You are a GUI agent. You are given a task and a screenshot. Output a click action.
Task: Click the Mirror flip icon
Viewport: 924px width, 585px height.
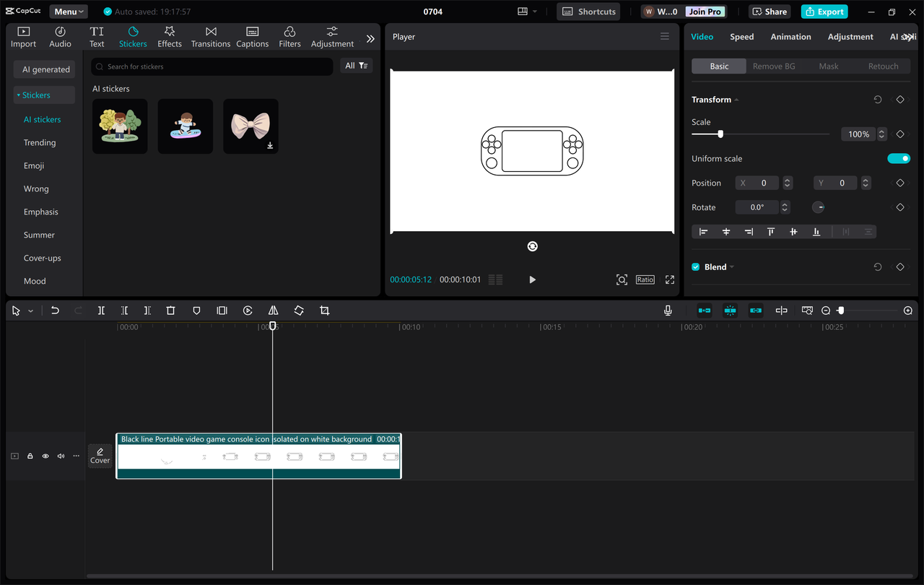pos(273,311)
